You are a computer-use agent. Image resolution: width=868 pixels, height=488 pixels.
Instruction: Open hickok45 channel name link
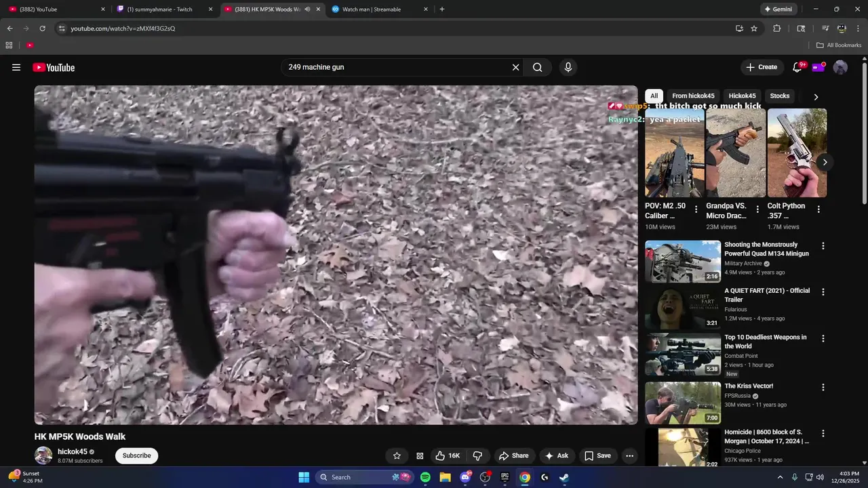(x=72, y=451)
